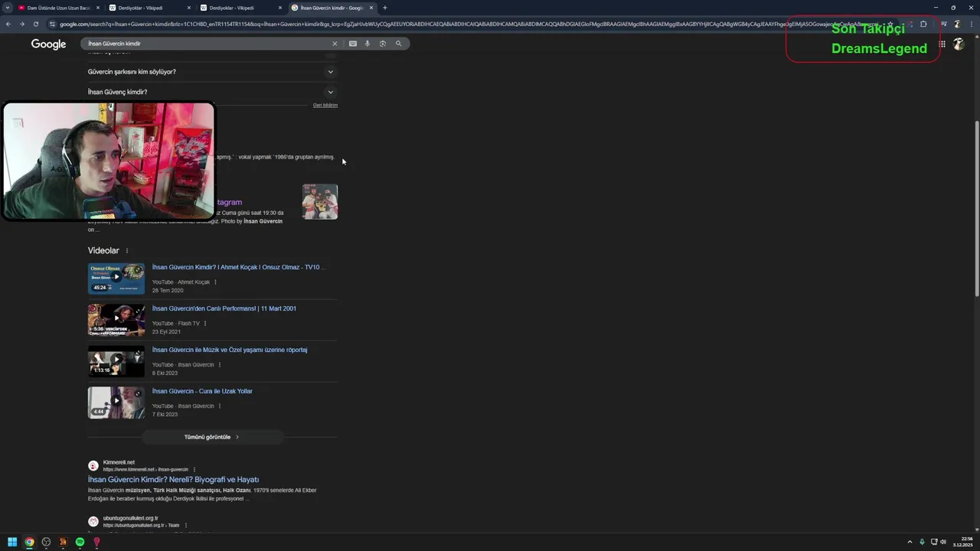Open the Windows Start button
The height and width of the screenshot is (551, 980).
(12, 542)
